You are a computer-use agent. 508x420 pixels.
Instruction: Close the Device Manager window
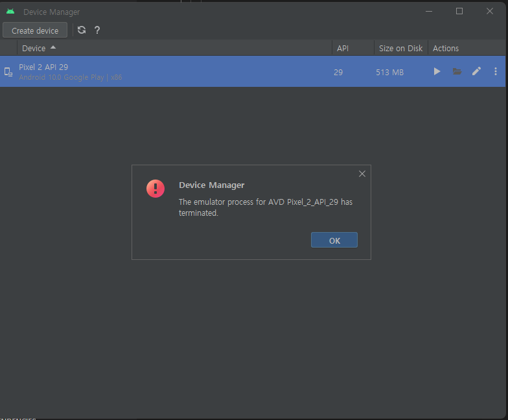tap(490, 12)
